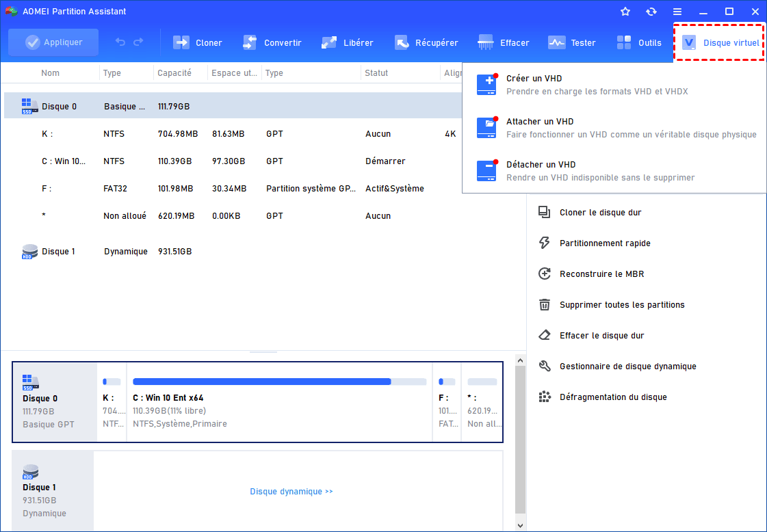Click the Disque 0 SSD icon in list
Viewport: 767px width, 532px height.
tap(29, 106)
